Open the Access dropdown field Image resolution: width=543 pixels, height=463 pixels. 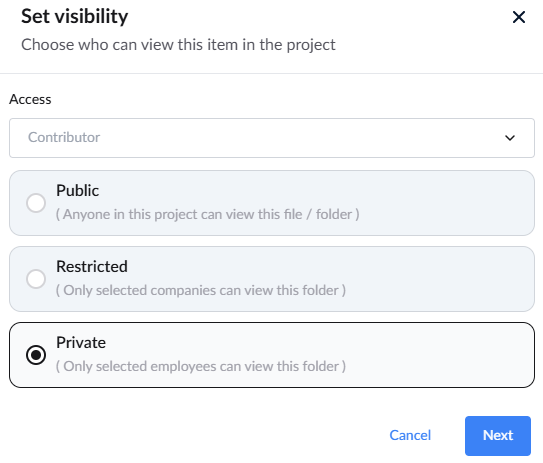(272, 138)
